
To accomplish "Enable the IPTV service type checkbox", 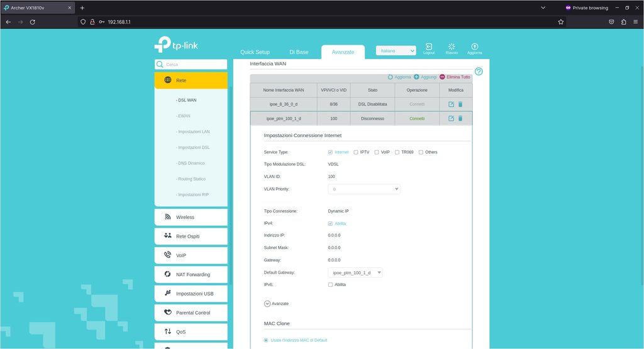I will pyautogui.click(x=356, y=152).
